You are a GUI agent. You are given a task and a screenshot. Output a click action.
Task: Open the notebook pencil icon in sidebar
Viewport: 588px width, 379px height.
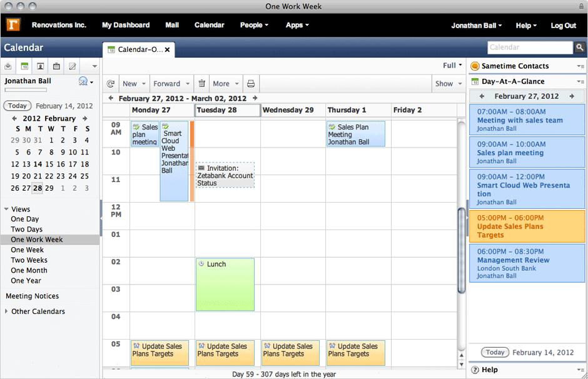coord(73,66)
